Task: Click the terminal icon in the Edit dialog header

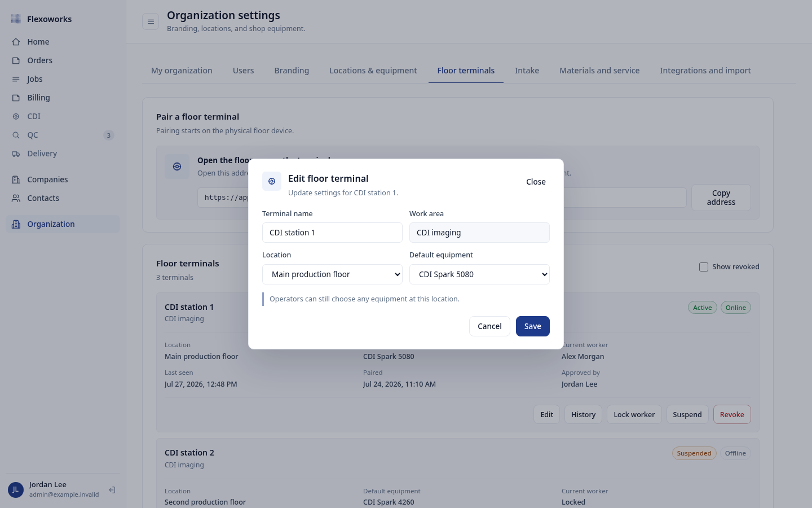Action: click(272, 181)
